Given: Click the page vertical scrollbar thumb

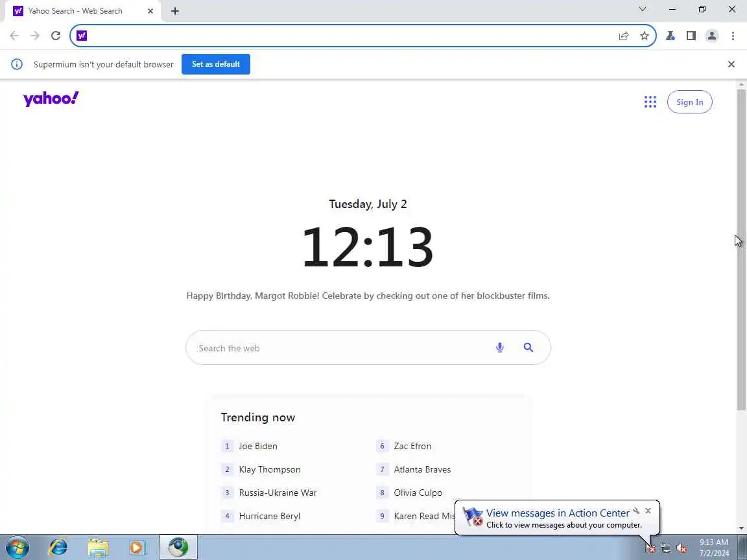Looking at the screenshot, I should (741, 249).
